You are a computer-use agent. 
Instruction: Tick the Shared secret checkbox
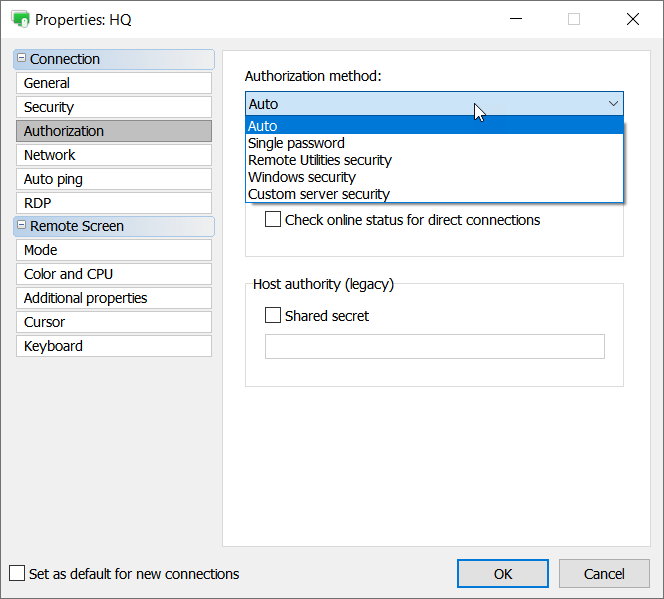tap(273, 316)
